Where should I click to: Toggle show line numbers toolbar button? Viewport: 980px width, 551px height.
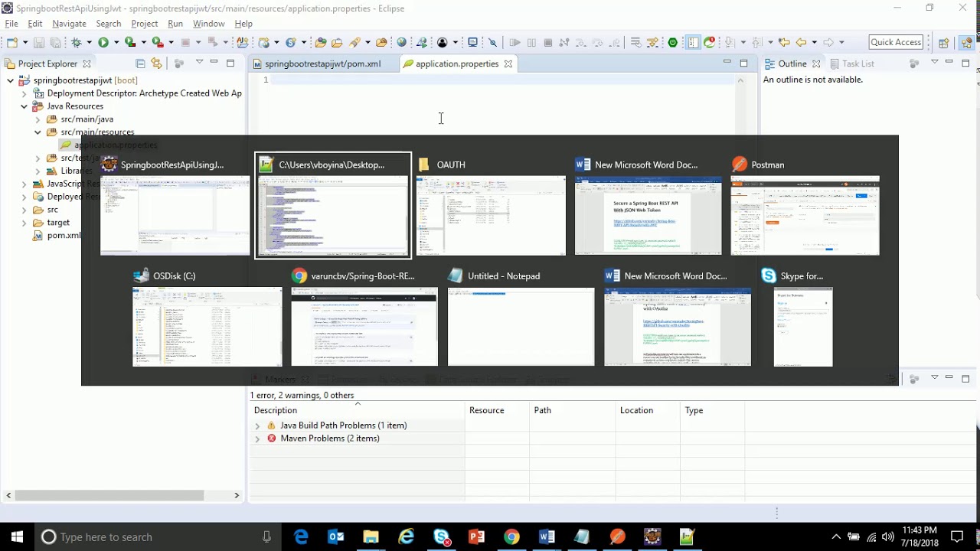[693, 42]
